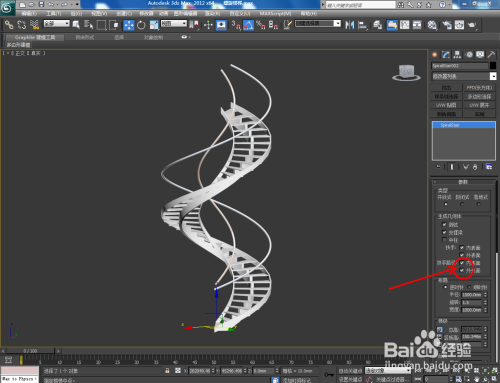Open the 选定对象 key target dropdown

pos(388,370)
